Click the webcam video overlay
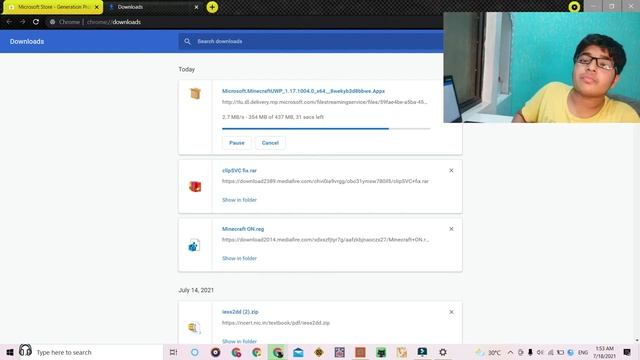The width and height of the screenshot is (640, 360). click(x=542, y=67)
